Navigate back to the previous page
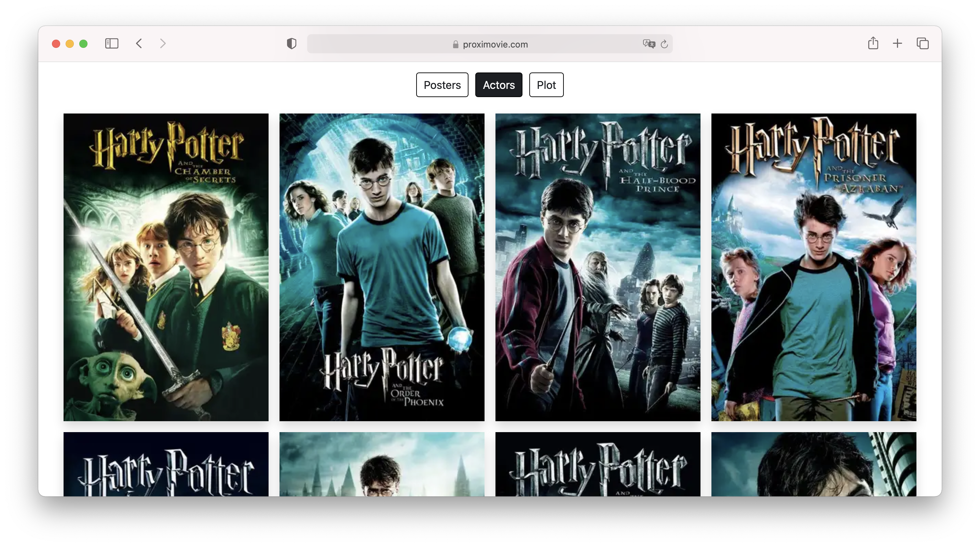 coord(139,43)
